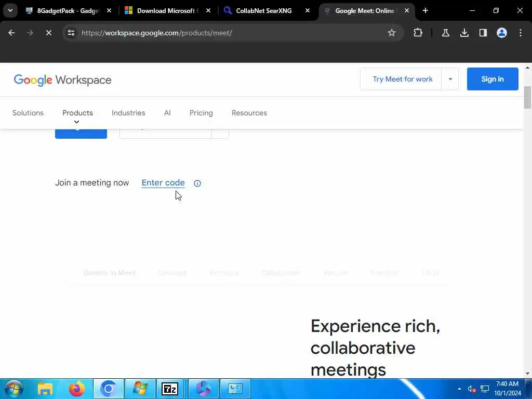Open the network tray icon
The image size is (532, 399).
485,389
